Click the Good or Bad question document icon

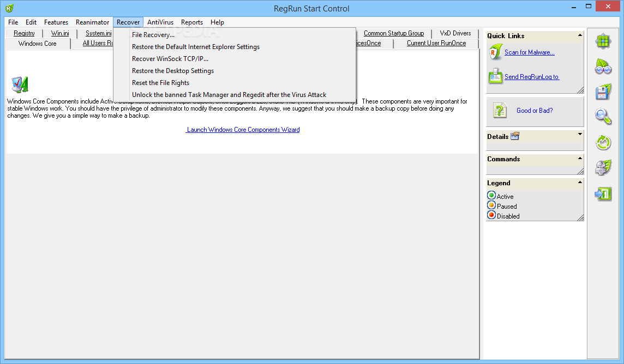[500, 111]
